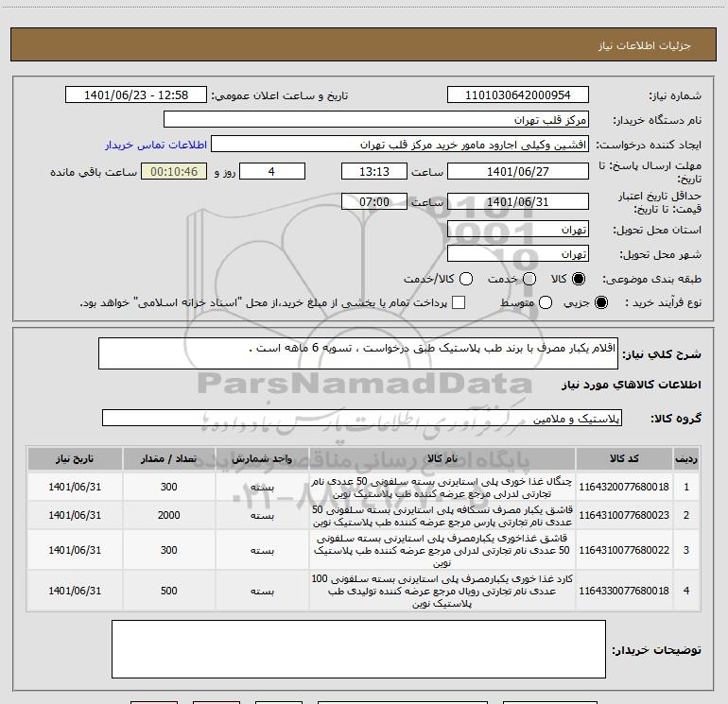
Task: Click the quantity 300 in row 1
Action: [x=169, y=487]
